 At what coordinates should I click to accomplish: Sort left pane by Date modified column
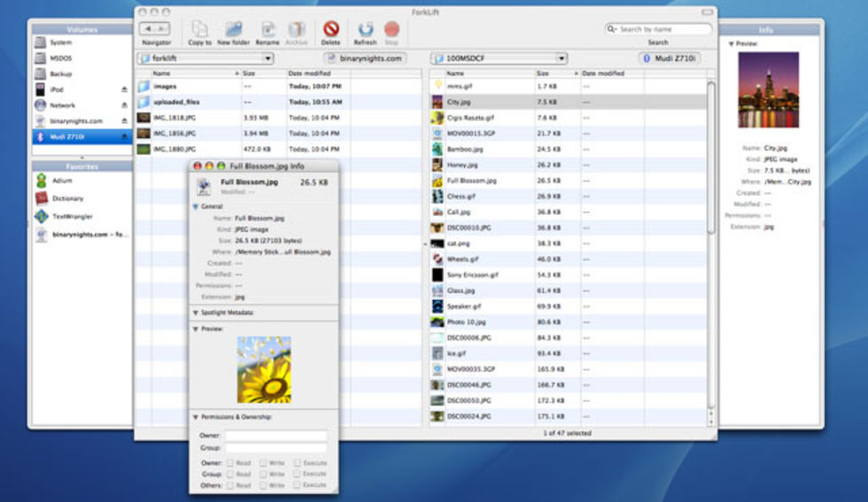(309, 73)
